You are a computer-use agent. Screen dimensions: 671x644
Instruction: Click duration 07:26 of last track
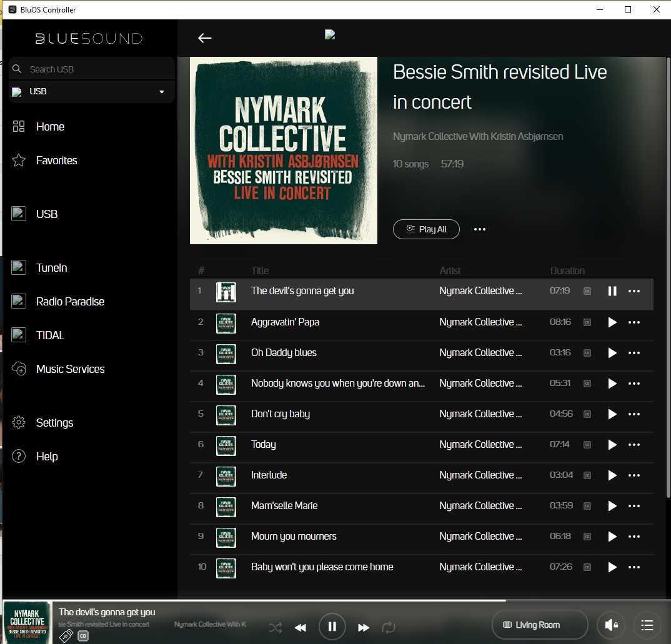click(x=560, y=567)
